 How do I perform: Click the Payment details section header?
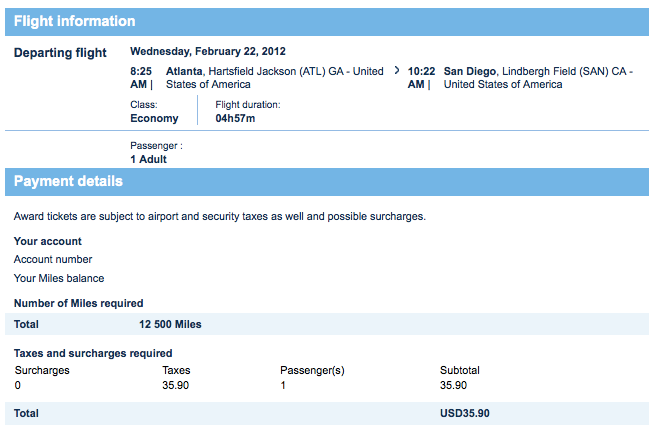coord(68,181)
